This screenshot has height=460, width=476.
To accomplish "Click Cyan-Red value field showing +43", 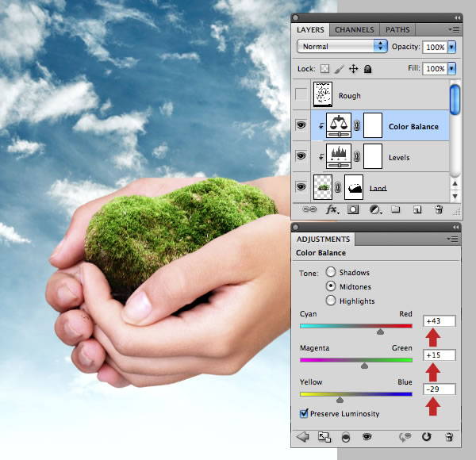I will click(x=440, y=321).
